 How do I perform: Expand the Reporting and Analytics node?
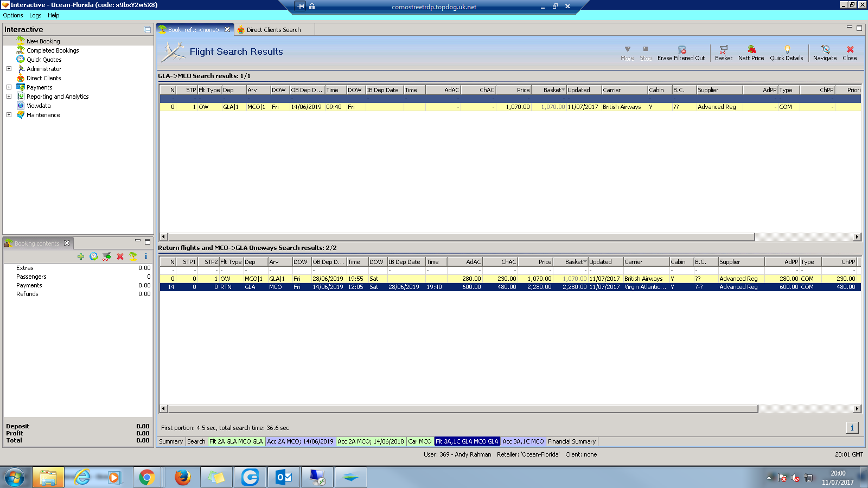click(x=9, y=97)
